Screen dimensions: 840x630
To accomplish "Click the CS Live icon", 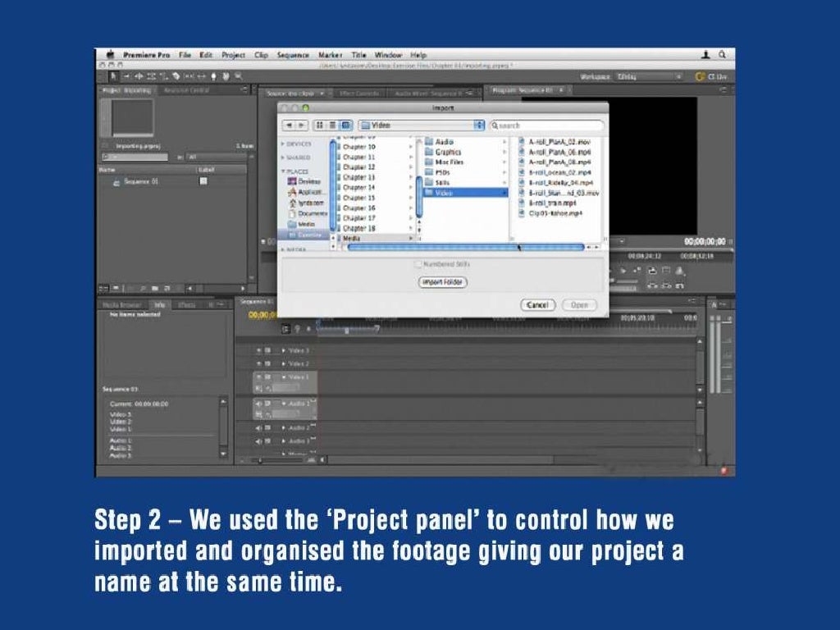I will click(x=700, y=76).
